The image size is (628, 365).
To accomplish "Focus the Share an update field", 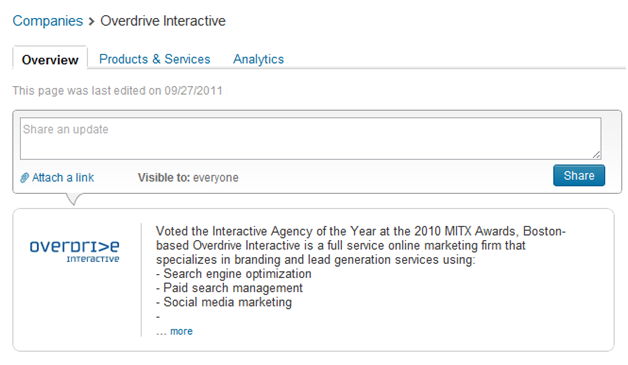I will (311, 138).
